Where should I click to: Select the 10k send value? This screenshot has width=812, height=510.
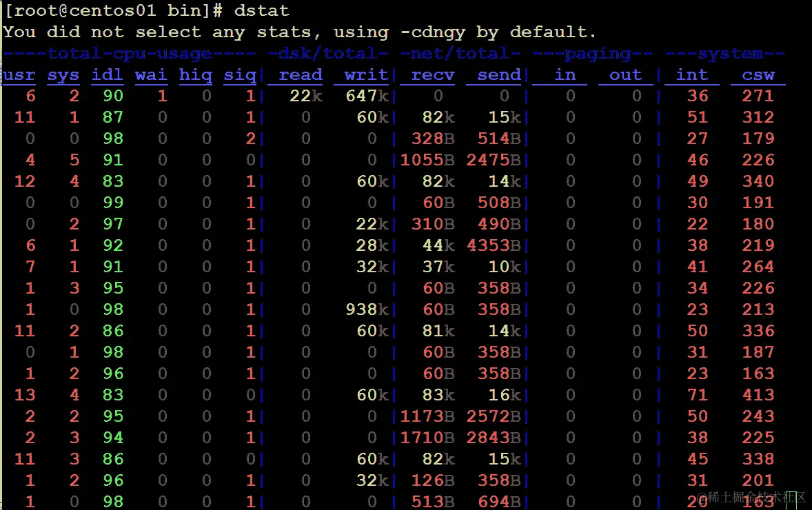point(505,267)
